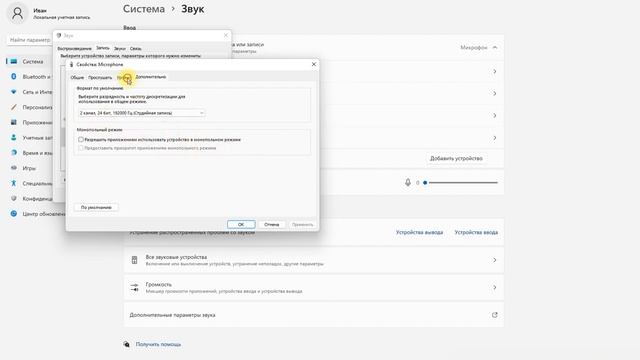This screenshot has height=360, width=640.
Task: Adjust the microphone input volume slider
Action: [461, 182]
